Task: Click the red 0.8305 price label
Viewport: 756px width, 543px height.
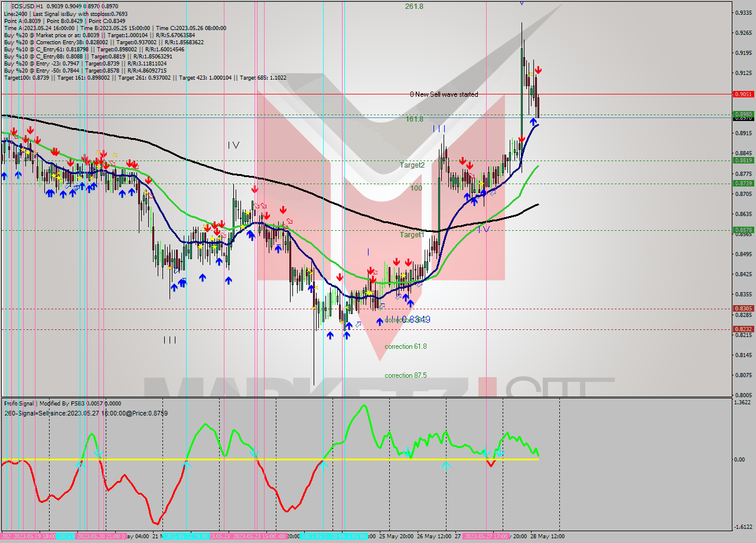Action: 742,308
